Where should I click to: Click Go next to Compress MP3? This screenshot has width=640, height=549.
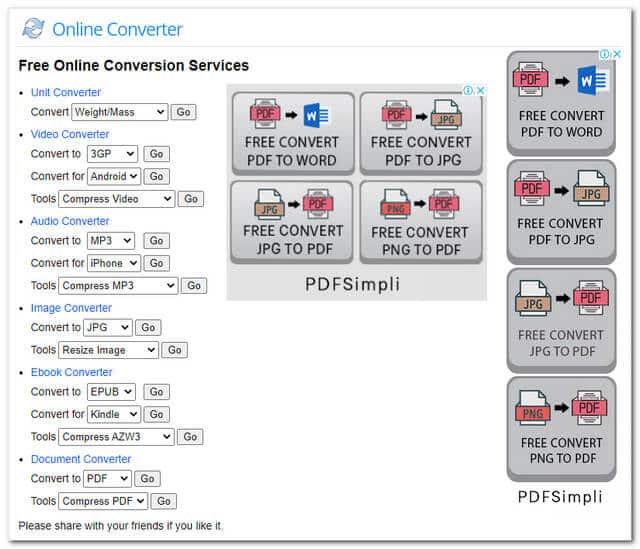[x=194, y=286]
